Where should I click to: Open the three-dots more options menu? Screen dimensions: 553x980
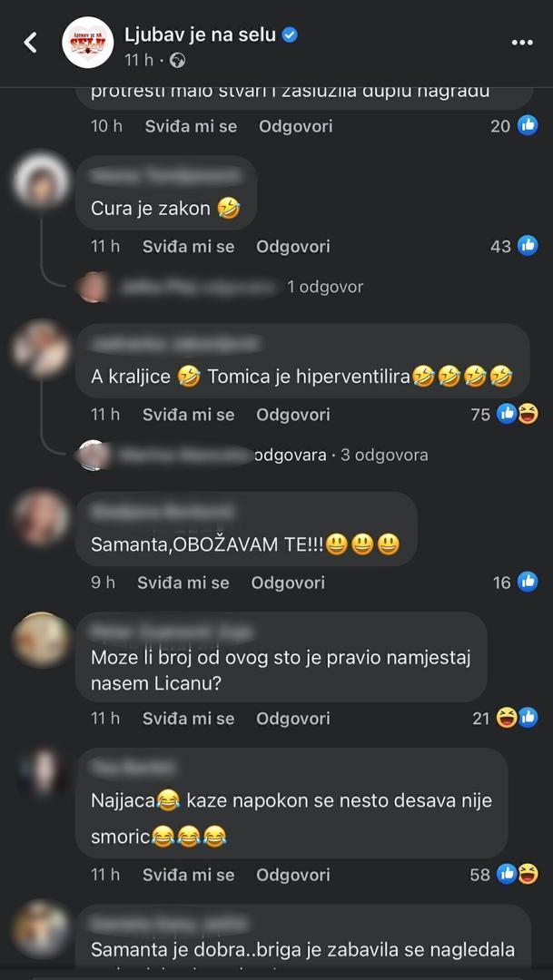coord(522,43)
